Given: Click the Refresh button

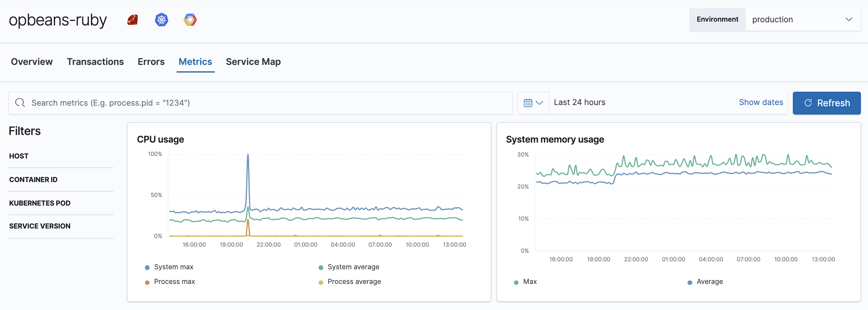Looking at the screenshot, I should coord(827,103).
